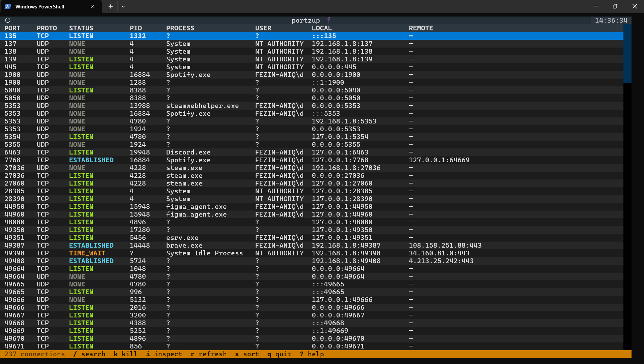Click steam.exe on UDP port 27036
Viewport: 644px width, 364px height.
(x=184, y=168)
